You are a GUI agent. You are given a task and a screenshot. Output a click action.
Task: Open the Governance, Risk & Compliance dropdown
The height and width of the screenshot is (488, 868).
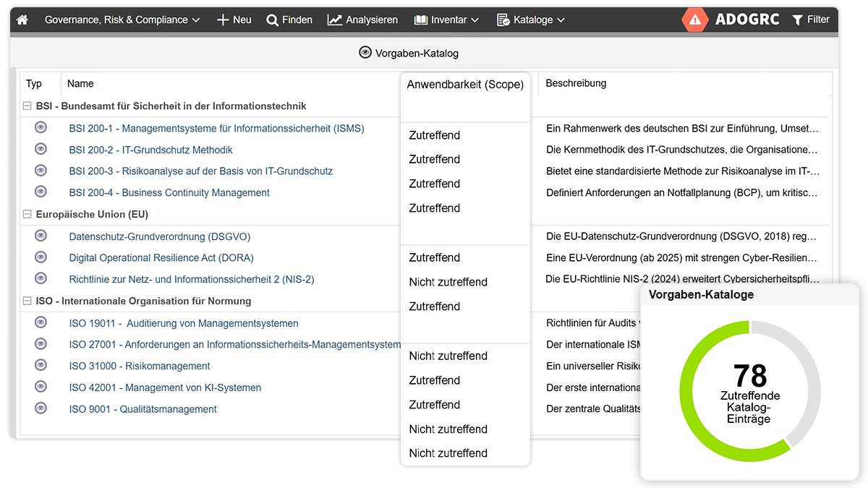point(122,20)
